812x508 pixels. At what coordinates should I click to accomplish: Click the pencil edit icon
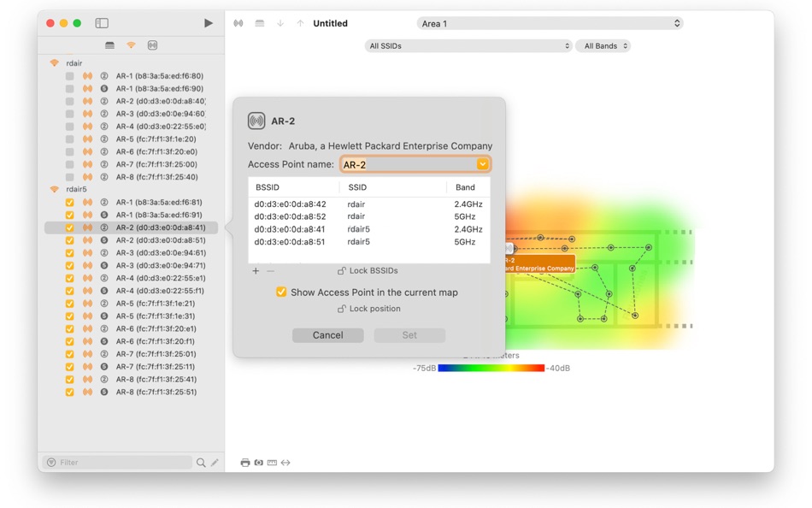coord(215,463)
